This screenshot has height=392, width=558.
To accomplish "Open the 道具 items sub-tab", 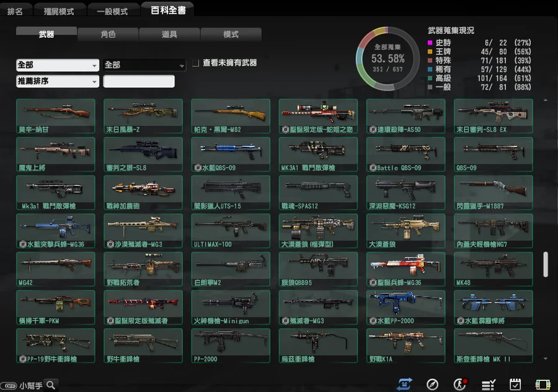I will [169, 34].
